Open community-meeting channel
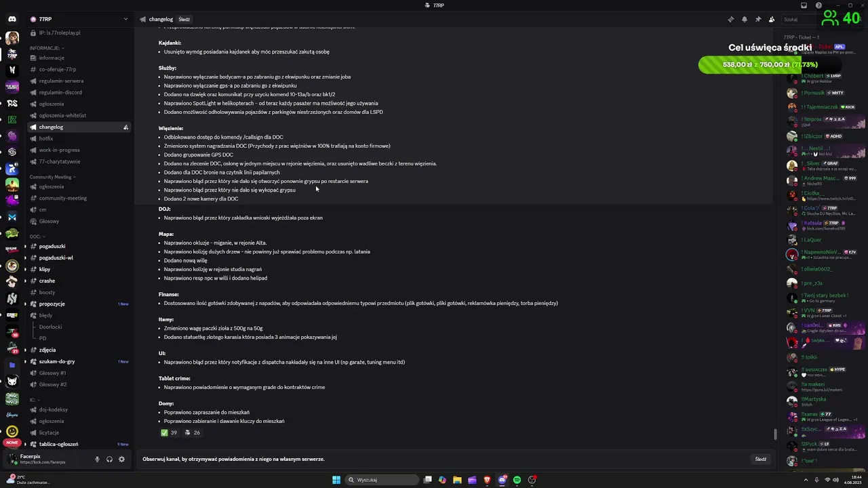The image size is (868, 488). coord(79,198)
